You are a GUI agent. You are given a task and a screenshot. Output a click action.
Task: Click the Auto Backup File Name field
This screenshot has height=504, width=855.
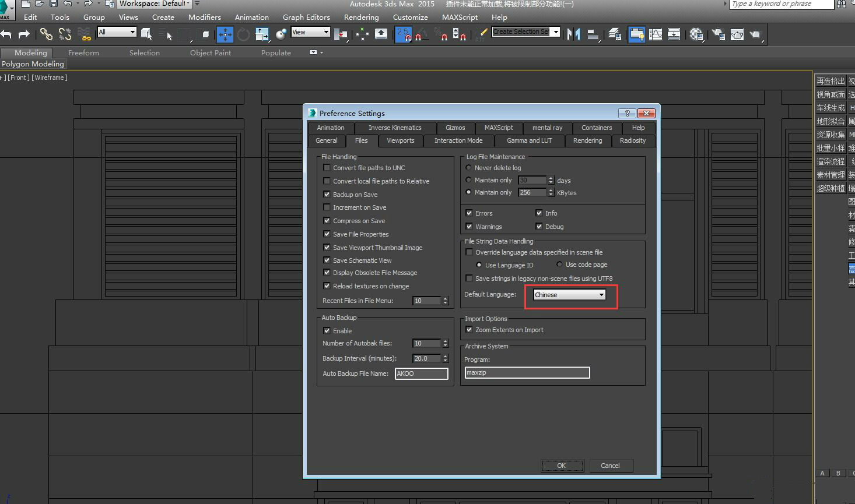(x=421, y=373)
